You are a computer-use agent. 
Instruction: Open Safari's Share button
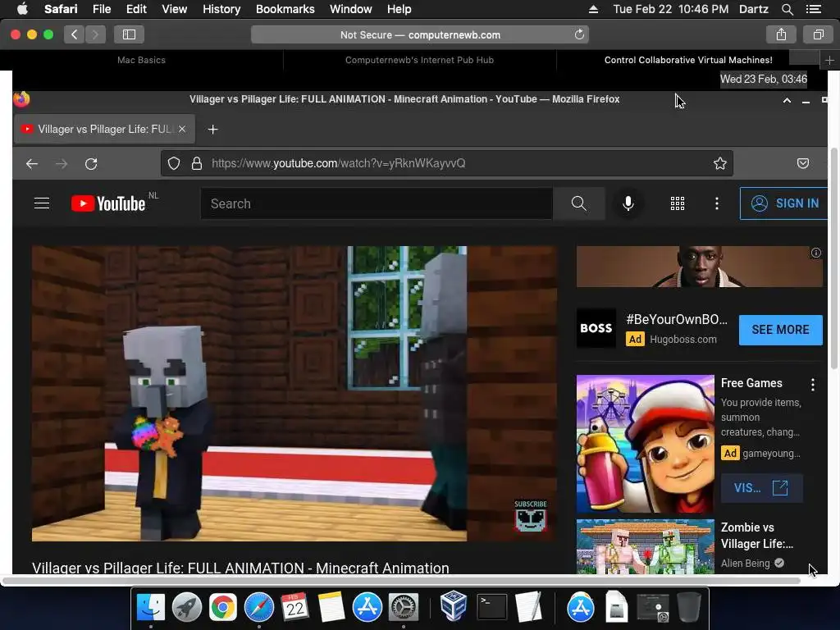click(x=781, y=34)
